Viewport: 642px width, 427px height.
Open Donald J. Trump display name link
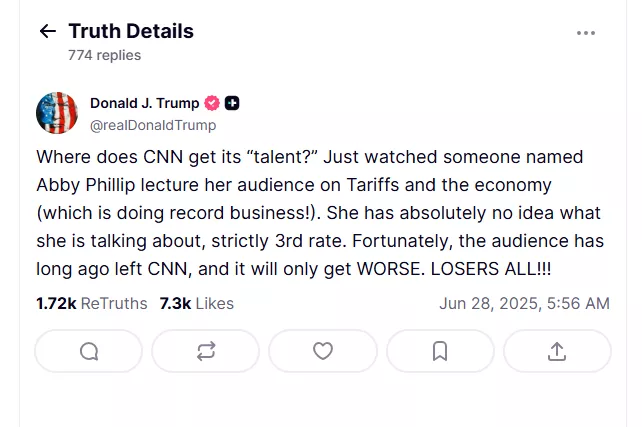pos(145,103)
